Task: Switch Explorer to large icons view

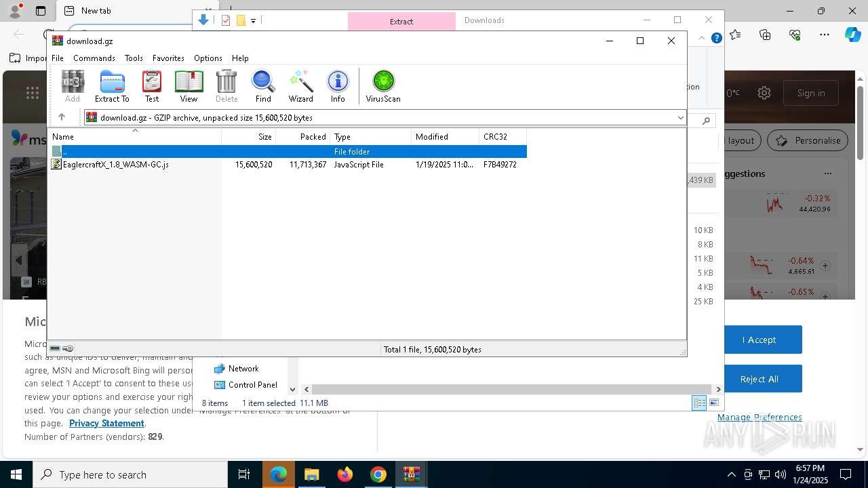Action: tap(713, 403)
